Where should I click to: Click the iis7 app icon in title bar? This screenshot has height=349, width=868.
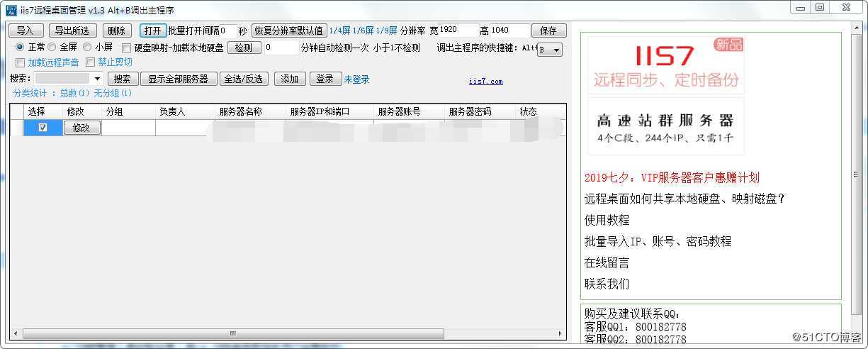pos(11,10)
